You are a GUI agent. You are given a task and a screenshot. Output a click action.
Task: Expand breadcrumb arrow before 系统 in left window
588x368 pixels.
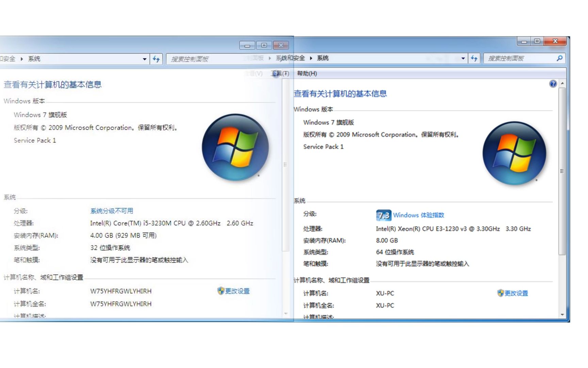(22, 59)
